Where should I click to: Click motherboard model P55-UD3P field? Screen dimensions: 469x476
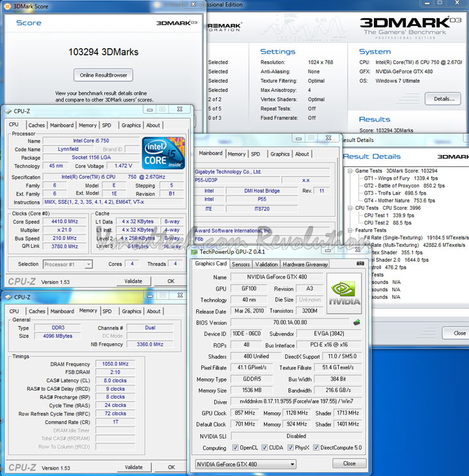click(237, 180)
